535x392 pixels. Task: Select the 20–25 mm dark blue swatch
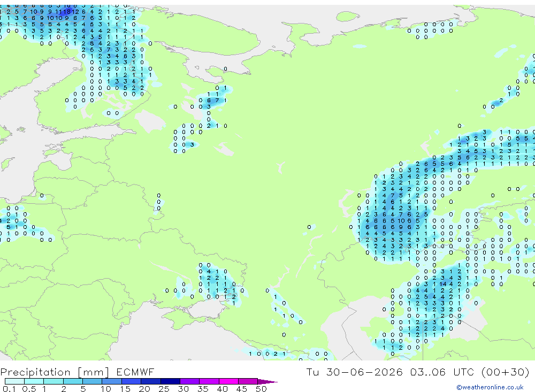point(151,381)
